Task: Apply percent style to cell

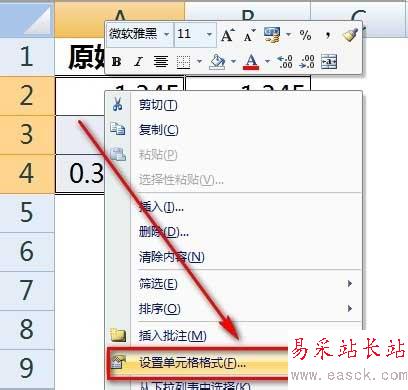Action: (x=305, y=35)
